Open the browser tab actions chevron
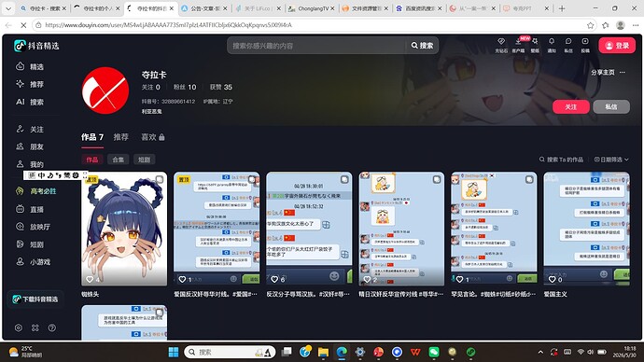 (x=8, y=8)
